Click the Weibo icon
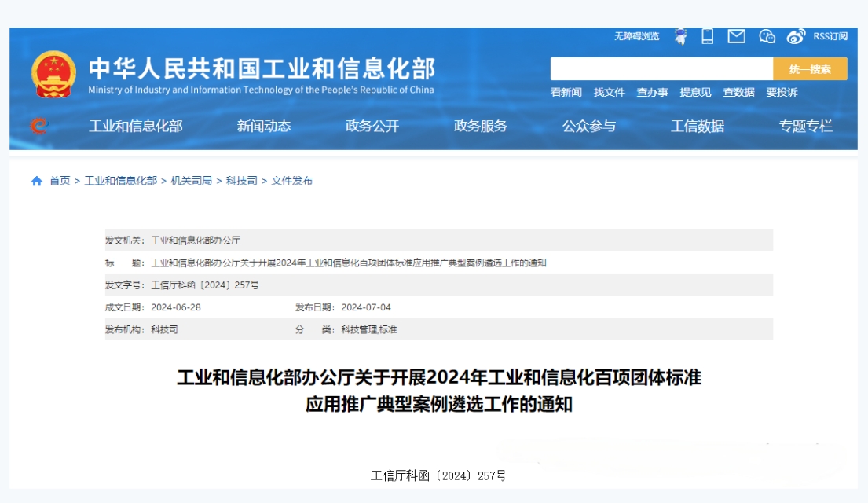 point(796,36)
